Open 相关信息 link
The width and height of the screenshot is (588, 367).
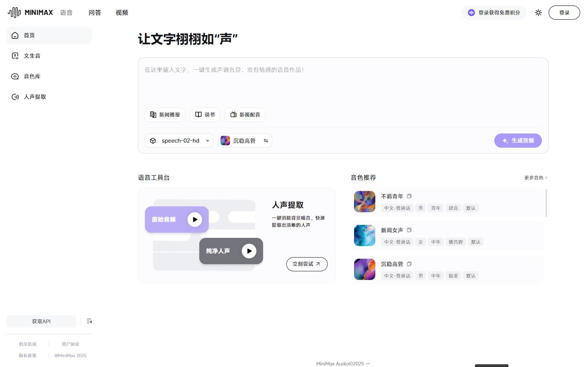(28, 344)
